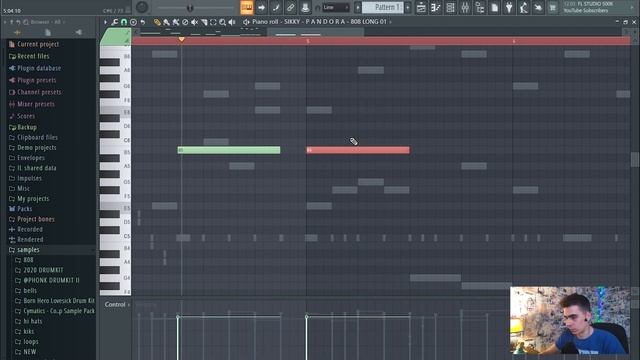Click the round knob left of the top slider
This screenshot has width=640, height=360.
coord(142,7)
